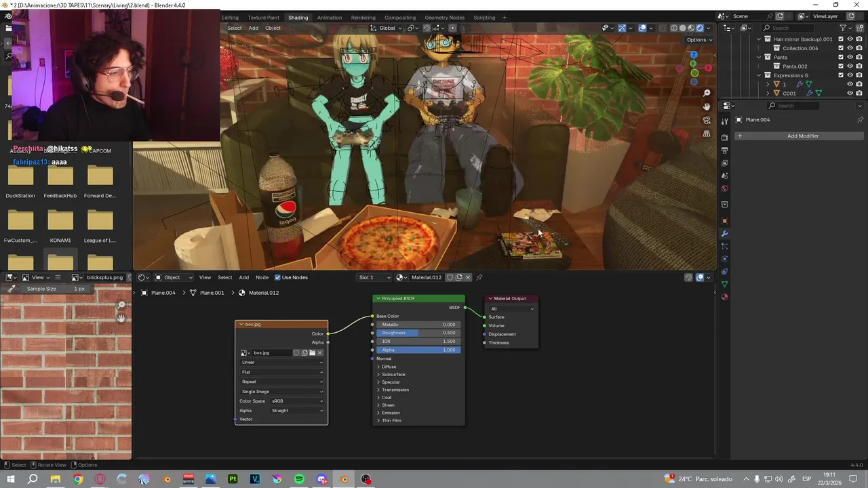Open Linear interpolation dropdown in box.jpg node

pos(282,362)
